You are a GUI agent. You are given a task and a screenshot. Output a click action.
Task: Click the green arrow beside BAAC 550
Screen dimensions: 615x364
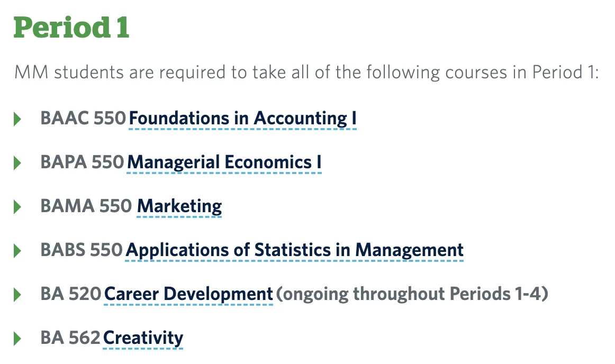coord(17,119)
